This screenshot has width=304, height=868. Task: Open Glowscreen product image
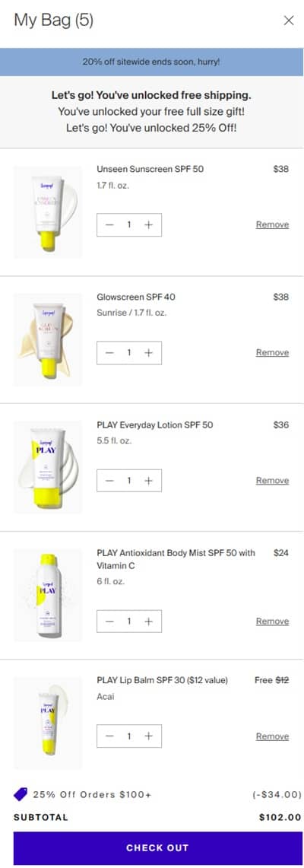[x=48, y=340]
